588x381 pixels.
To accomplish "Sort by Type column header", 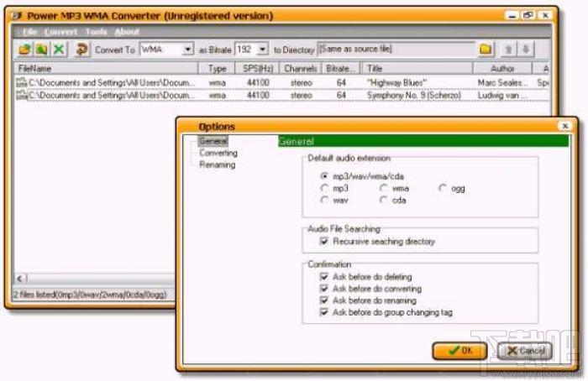I will (x=217, y=68).
